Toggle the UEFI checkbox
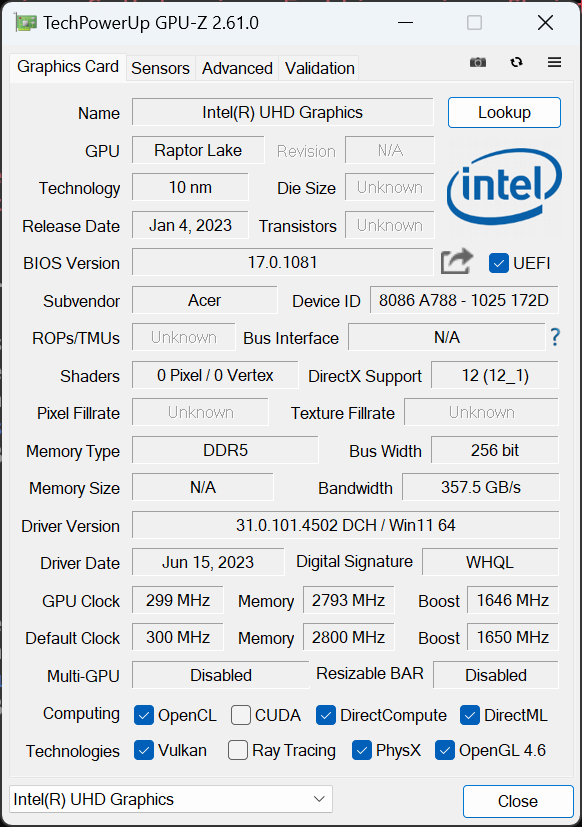 tap(499, 263)
